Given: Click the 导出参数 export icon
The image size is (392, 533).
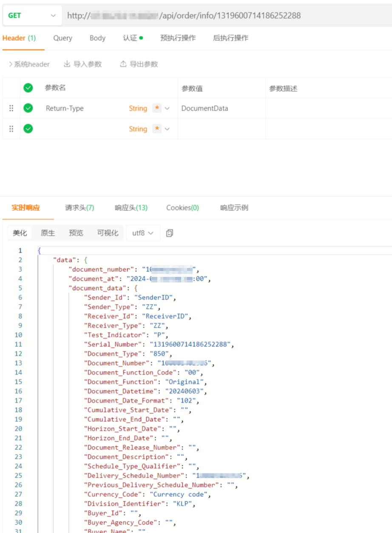Looking at the screenshot, I should pos(123,64).
